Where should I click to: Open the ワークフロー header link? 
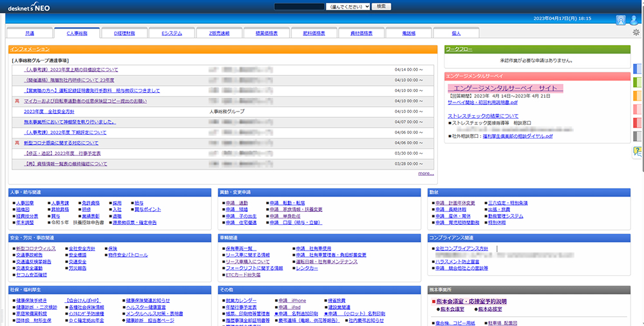click(460, 49)
